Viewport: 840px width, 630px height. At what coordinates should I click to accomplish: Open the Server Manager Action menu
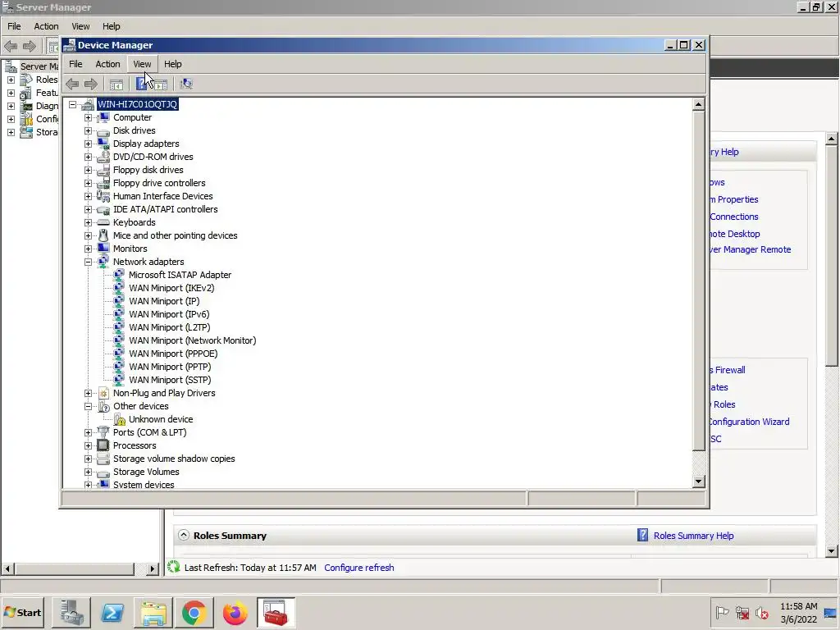46,26
